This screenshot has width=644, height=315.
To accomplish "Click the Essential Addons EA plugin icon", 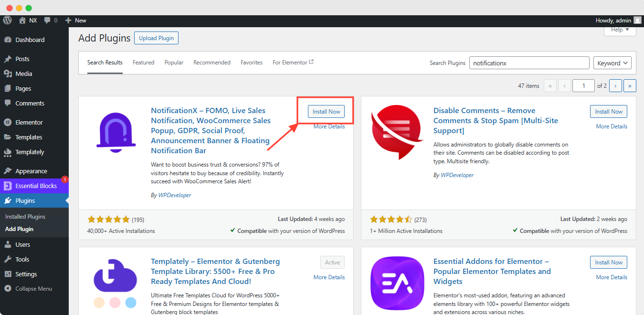I will [x=397, y=283].
